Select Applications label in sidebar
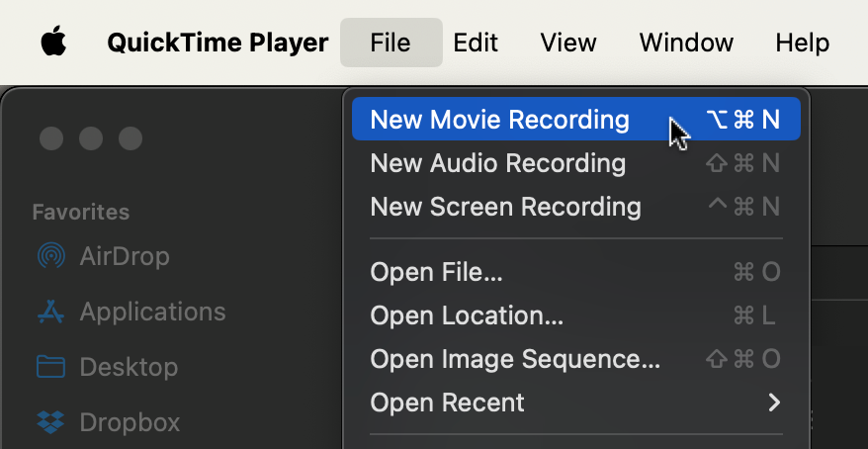 tap(153, 312)
